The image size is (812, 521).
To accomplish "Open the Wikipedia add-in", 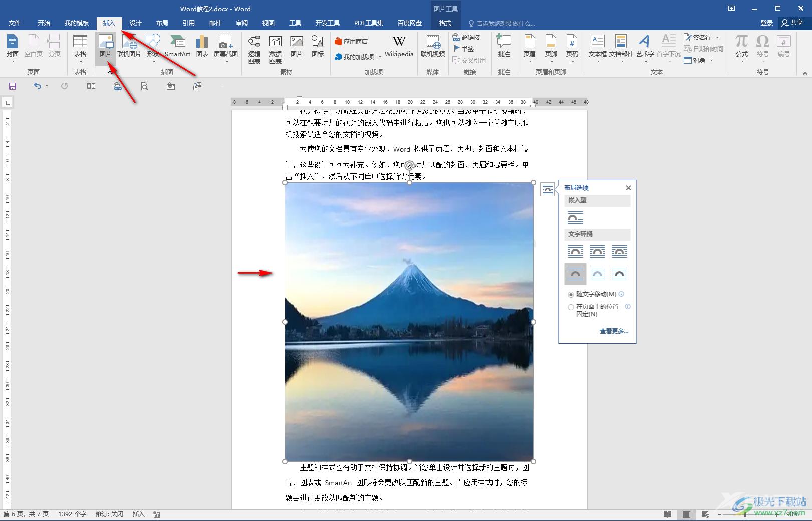I will tap(399, 46).
